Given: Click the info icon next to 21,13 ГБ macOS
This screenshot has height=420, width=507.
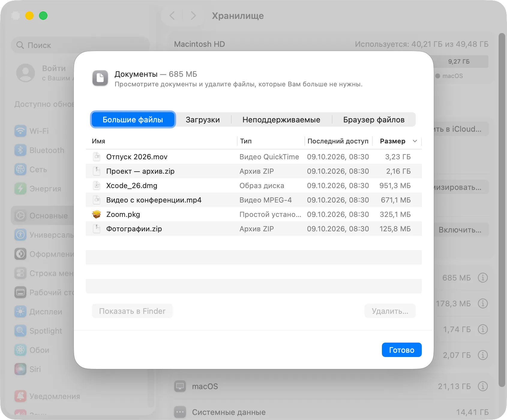Looking at the screenshot, I should (x=483, y=386).
